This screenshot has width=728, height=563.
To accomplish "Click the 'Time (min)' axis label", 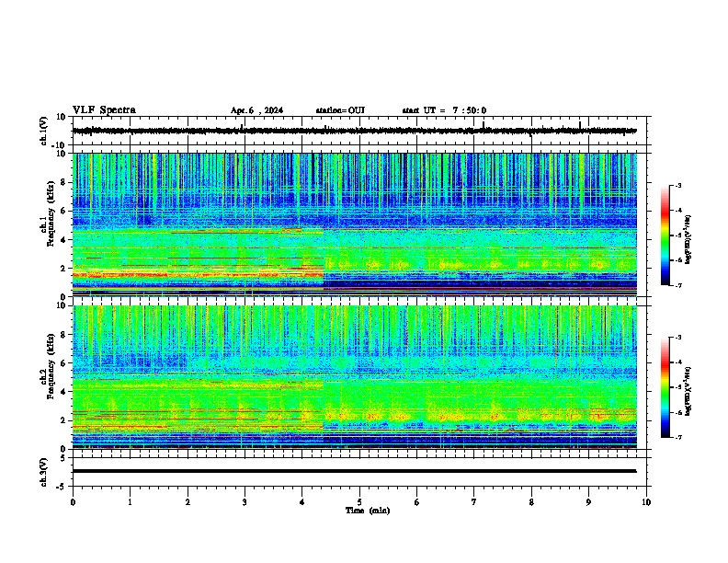I will pyautogui.click(x=368, y=511).
